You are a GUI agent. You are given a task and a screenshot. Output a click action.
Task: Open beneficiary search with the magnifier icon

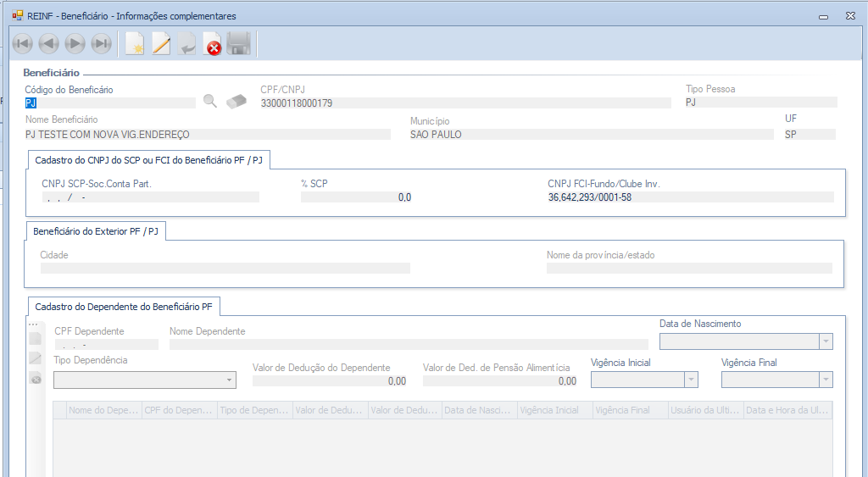(210, 101)
